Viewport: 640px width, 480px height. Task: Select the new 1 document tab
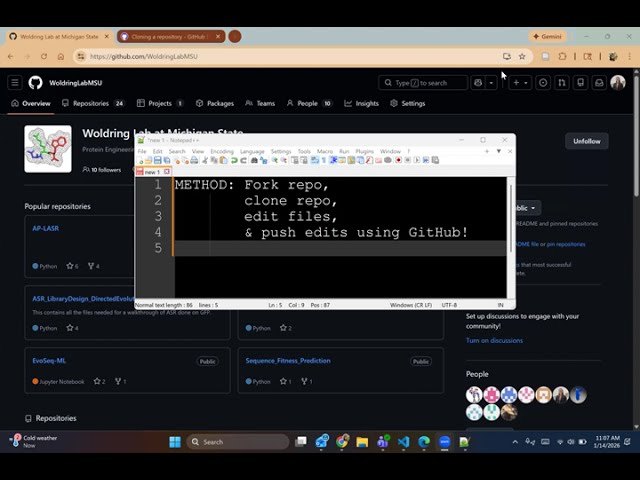point(152,172)
